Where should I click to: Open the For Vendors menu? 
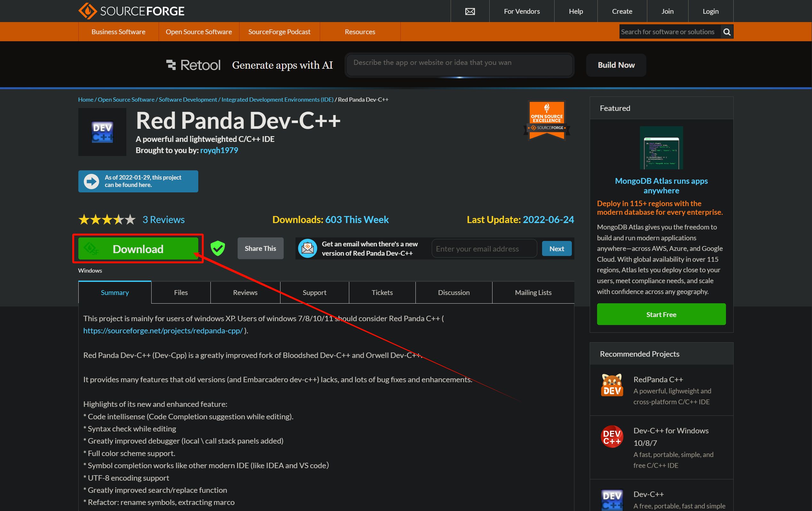pos(522,12)
